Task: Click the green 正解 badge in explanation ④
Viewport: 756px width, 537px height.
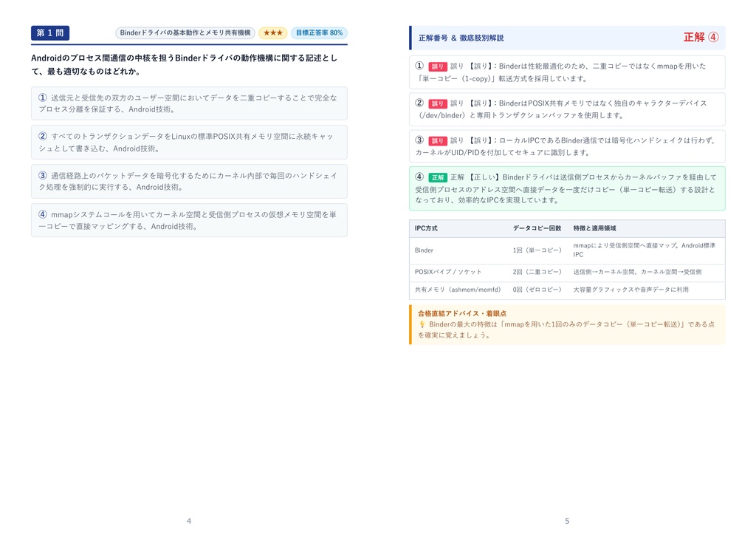Action: pos(437,177)
